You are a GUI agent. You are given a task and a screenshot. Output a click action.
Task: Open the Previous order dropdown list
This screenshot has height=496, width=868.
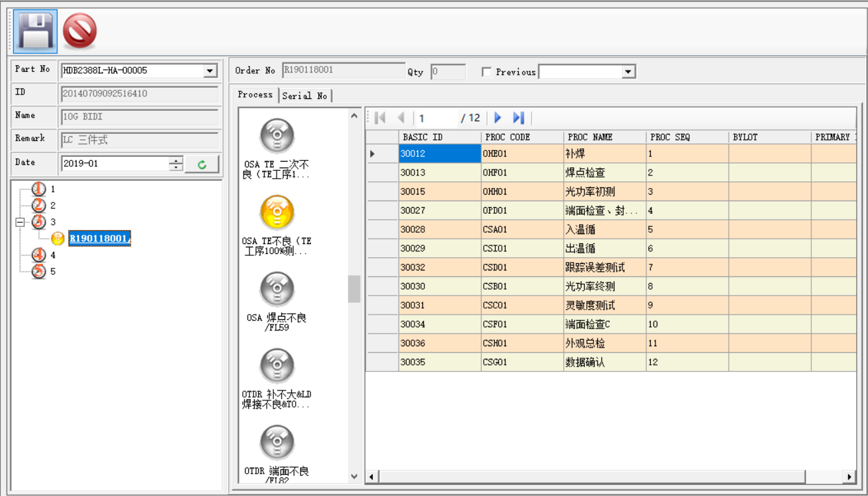point(628,72)
